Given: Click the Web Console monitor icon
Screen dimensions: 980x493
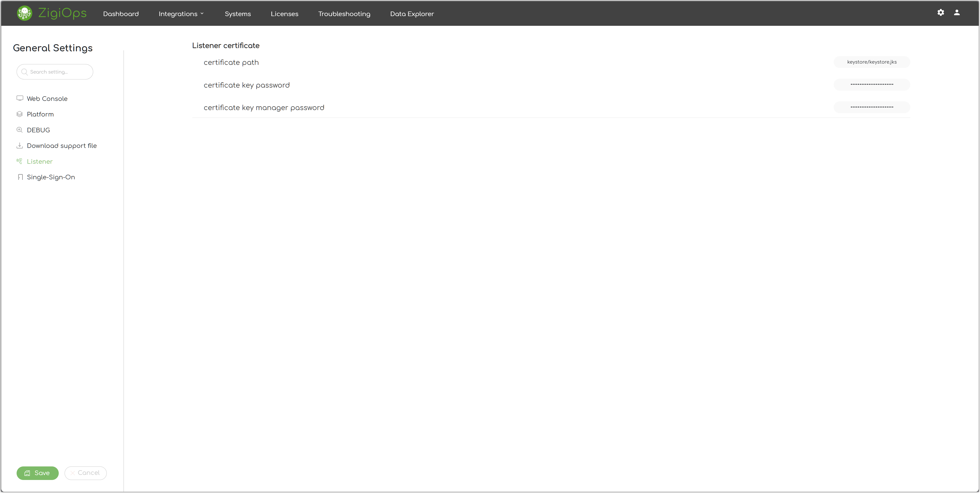Looking at the screenshot, I should pyautogui.click(x=20, y=98).
